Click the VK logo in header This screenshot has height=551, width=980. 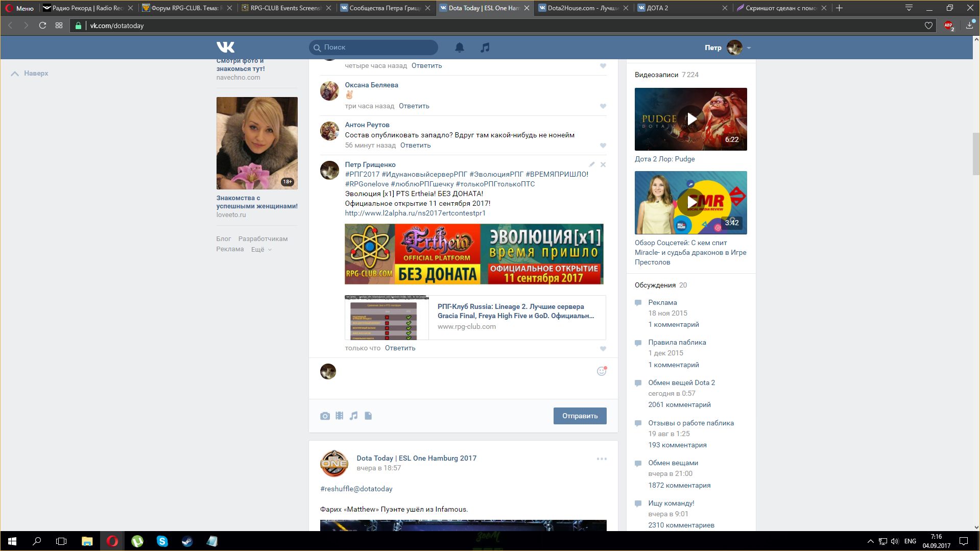[x=225, y=47]
